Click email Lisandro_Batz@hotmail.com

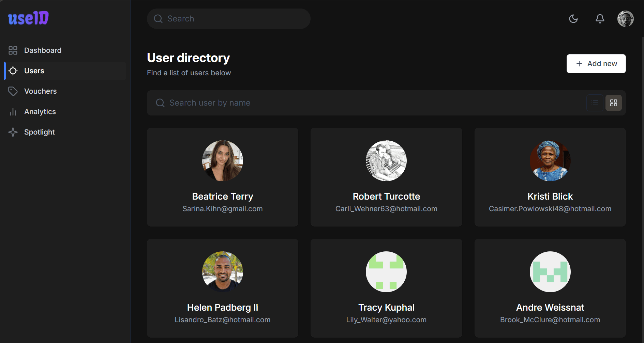click(x=223, y=320)
